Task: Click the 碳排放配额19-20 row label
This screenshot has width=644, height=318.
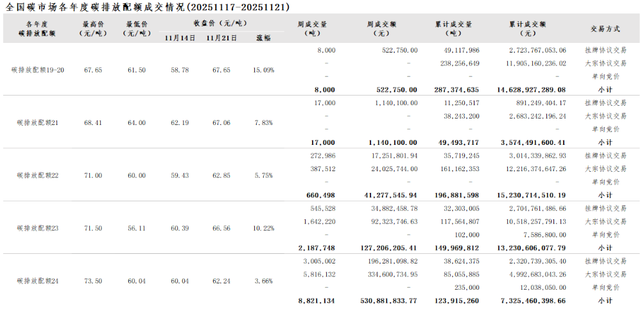Action: pyautogui.click(x=38, y=70)
